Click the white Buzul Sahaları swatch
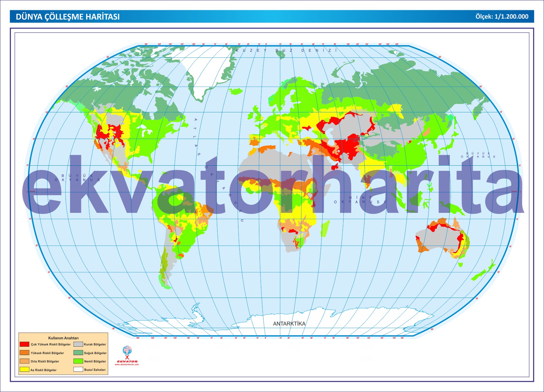The image size is (544, 392). click(78, 370)
